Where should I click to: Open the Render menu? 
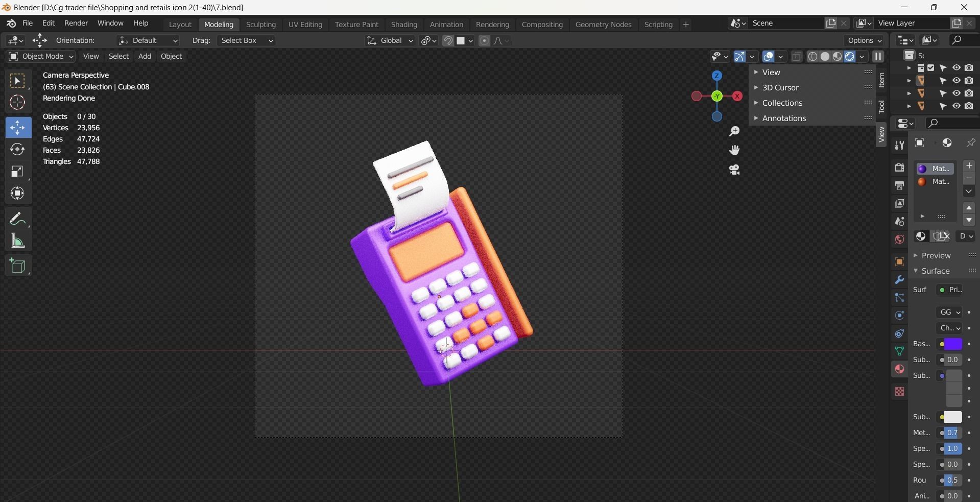[76, 23]
